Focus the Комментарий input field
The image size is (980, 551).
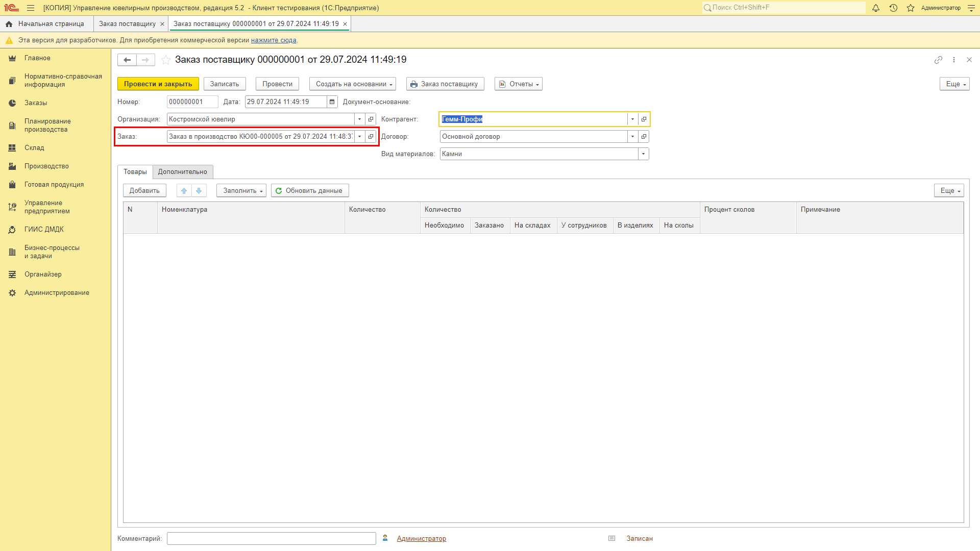pyautogui.click(x=272, y=539)
